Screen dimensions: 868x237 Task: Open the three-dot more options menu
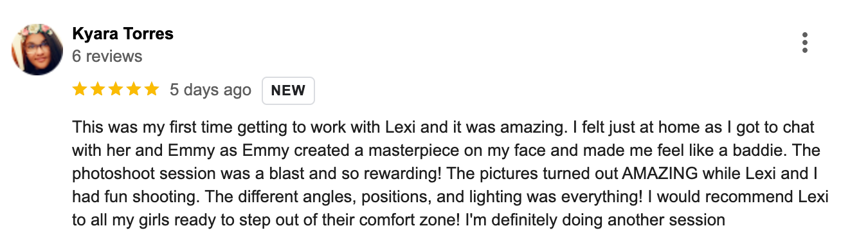click(x=804, y=43)
